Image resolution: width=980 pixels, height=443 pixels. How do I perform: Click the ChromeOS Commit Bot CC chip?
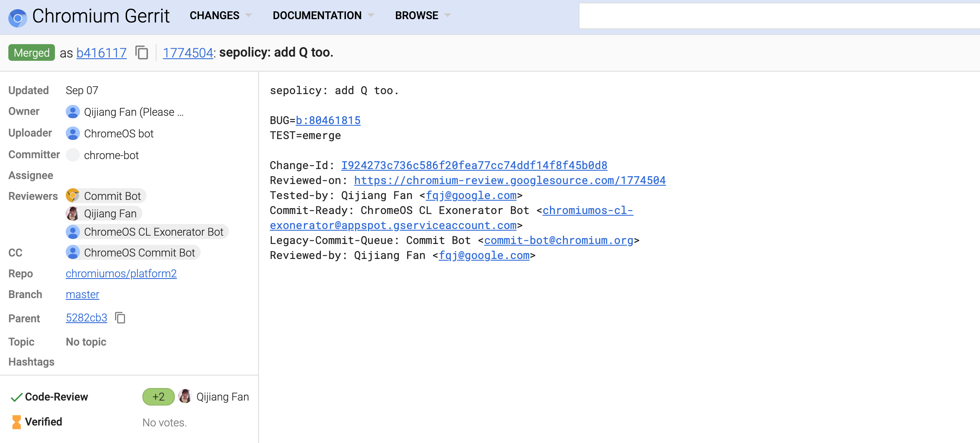pos(133,252)
